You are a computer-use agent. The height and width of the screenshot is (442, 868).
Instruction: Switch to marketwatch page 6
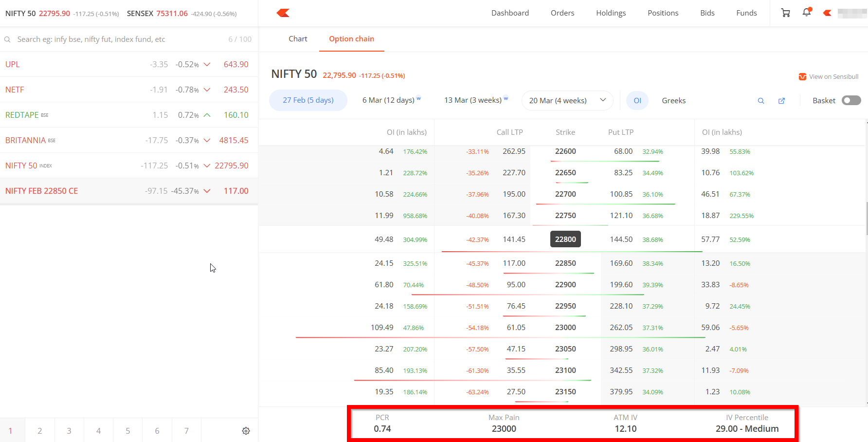pos(157,431)
